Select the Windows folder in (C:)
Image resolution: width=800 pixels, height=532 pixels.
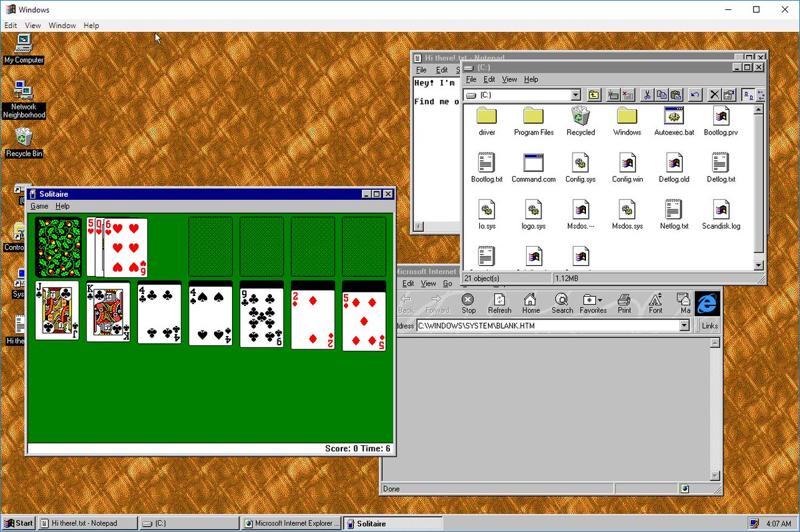pos(627,121)
